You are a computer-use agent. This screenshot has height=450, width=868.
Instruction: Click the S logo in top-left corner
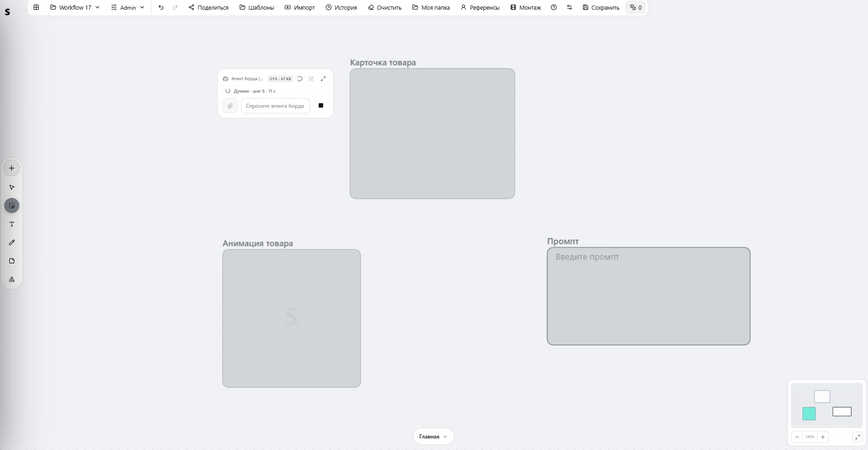click(x=7, y=12)
